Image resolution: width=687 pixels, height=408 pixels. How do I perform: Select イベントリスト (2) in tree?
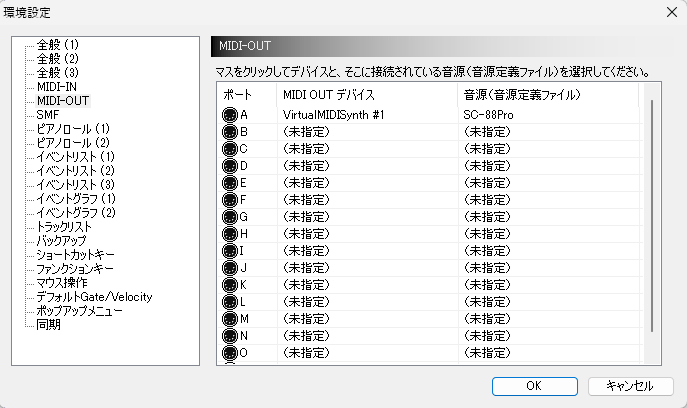tap(75, 171)
